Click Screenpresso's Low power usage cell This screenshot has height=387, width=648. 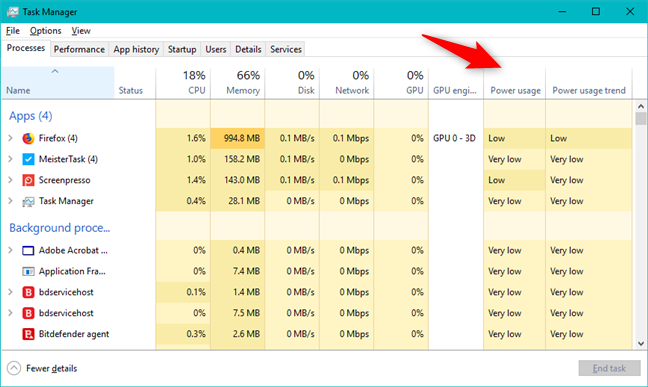coord(515,180)
